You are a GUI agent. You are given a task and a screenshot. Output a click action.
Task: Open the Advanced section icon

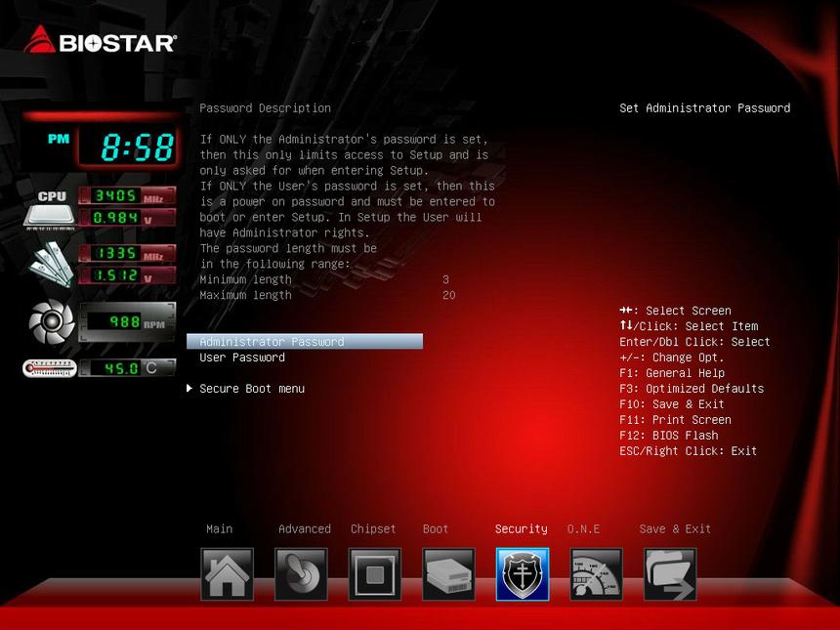(x=301, y=574)
